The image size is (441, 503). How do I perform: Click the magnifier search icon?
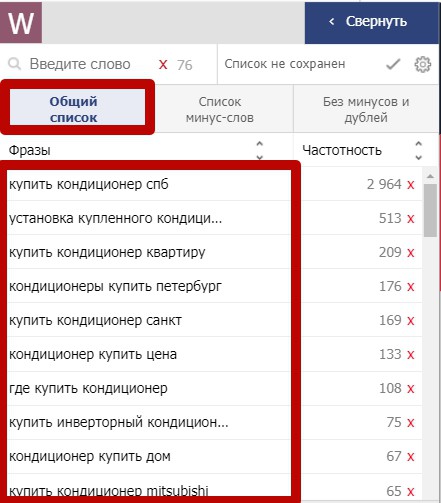coord(14,64)
